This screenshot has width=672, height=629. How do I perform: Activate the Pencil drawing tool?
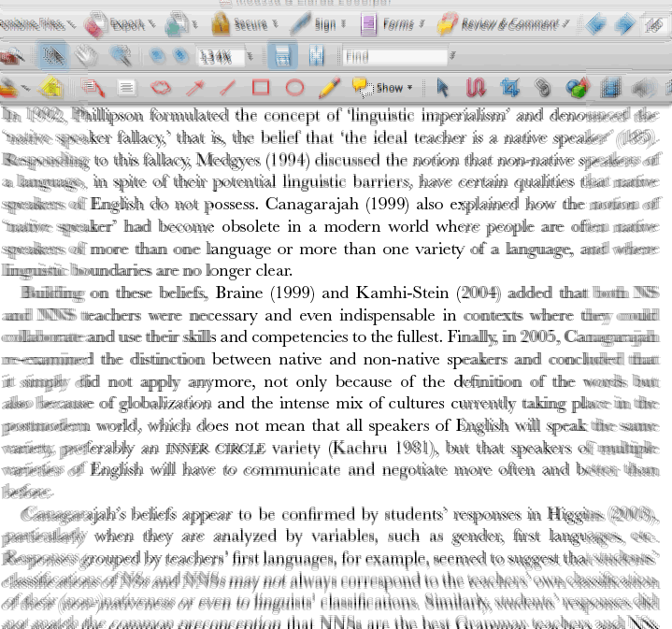(328, 89)
